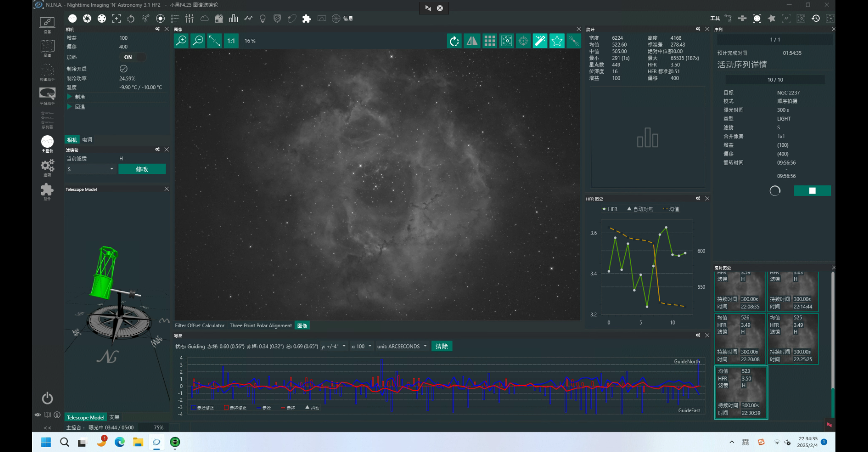
Task: Show the crosshair overlay on image
Action: [x=523, y=41]
